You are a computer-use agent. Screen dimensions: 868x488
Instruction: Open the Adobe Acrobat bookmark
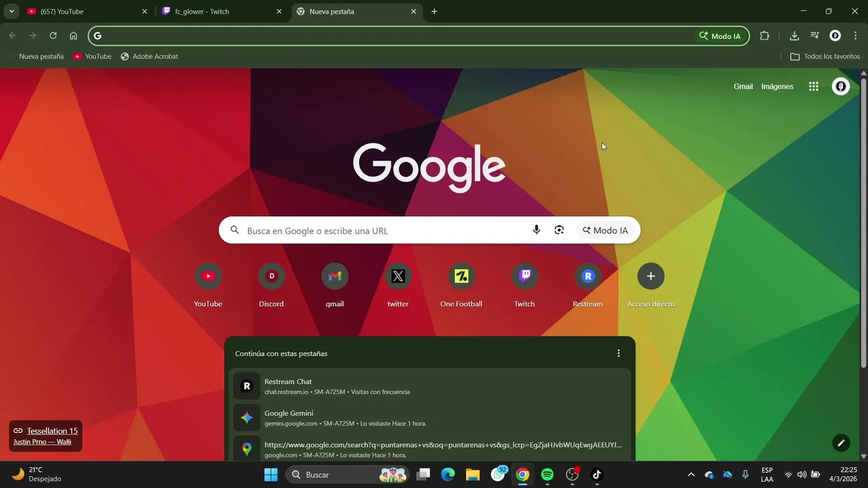[149, 56]
